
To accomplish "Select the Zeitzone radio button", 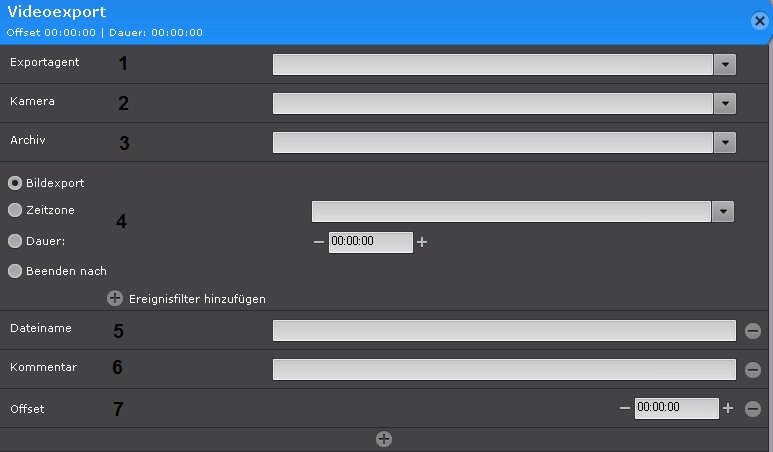I will 15,211.
